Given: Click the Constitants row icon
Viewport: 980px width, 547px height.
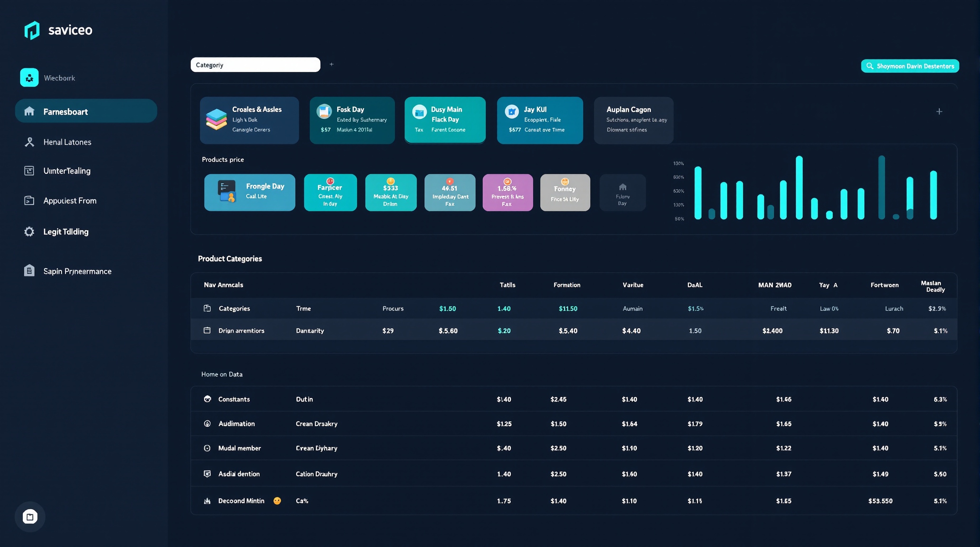Looking at the screenshot, I should click(207, 398).
